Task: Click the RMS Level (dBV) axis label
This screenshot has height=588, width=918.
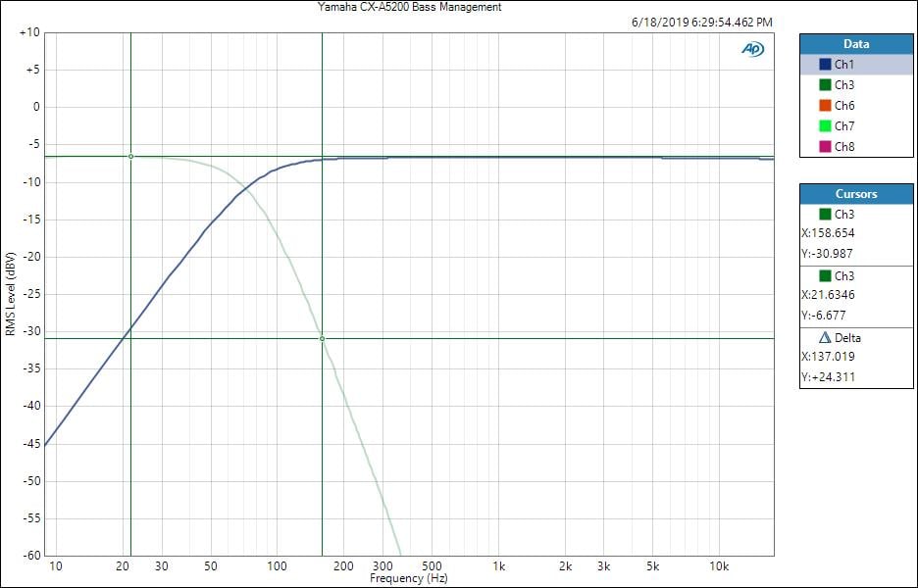Action: coord(10,294)
